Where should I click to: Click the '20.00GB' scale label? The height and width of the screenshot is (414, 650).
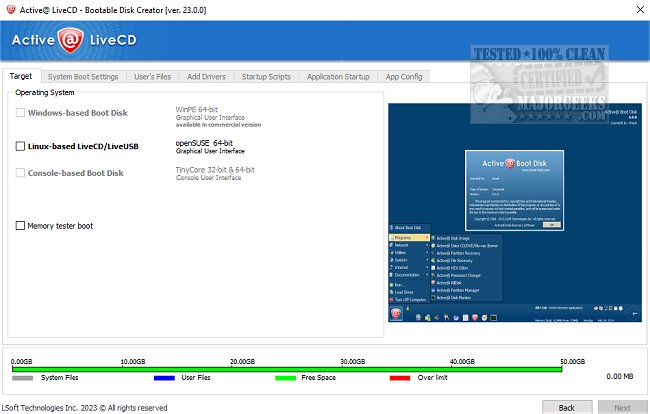[x=243, y=361]
